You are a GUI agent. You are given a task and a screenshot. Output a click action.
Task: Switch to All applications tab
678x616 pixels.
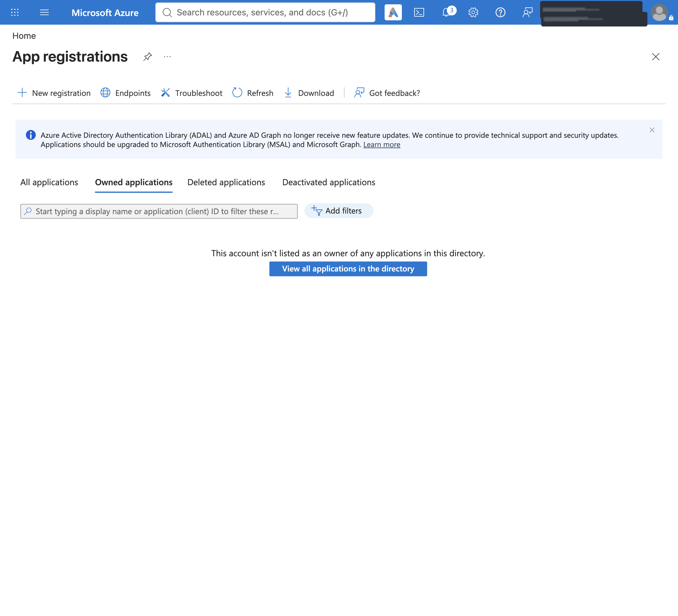(49, 182)
